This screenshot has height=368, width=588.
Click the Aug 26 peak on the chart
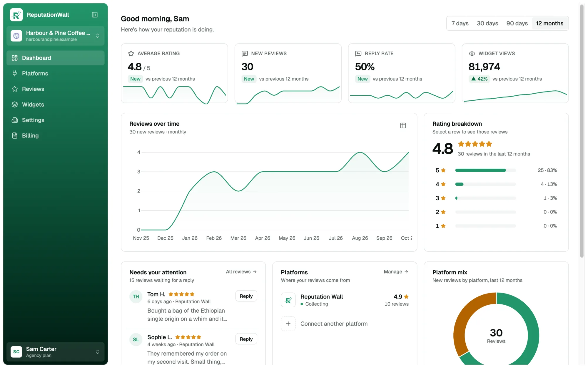[x=360, y=152]
